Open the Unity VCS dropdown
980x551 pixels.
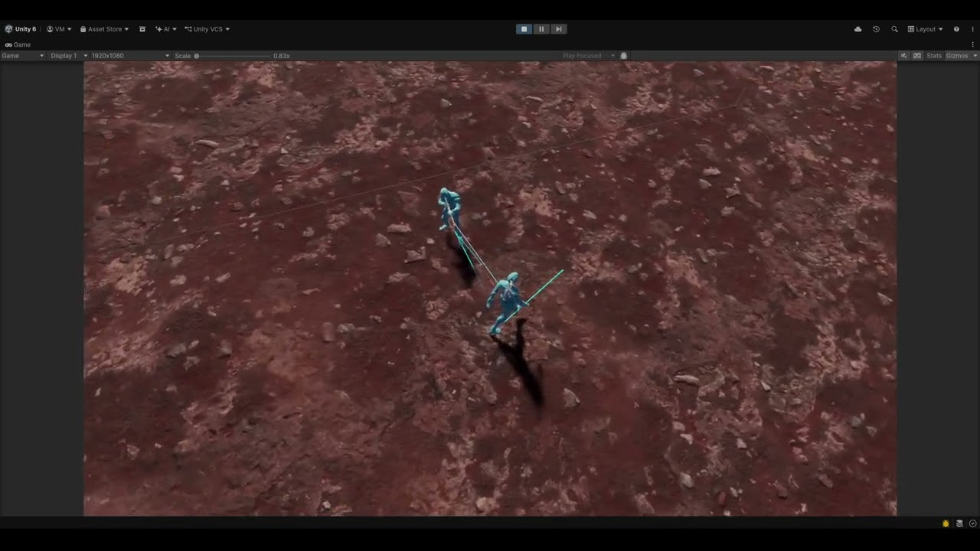tap(207, 29)
